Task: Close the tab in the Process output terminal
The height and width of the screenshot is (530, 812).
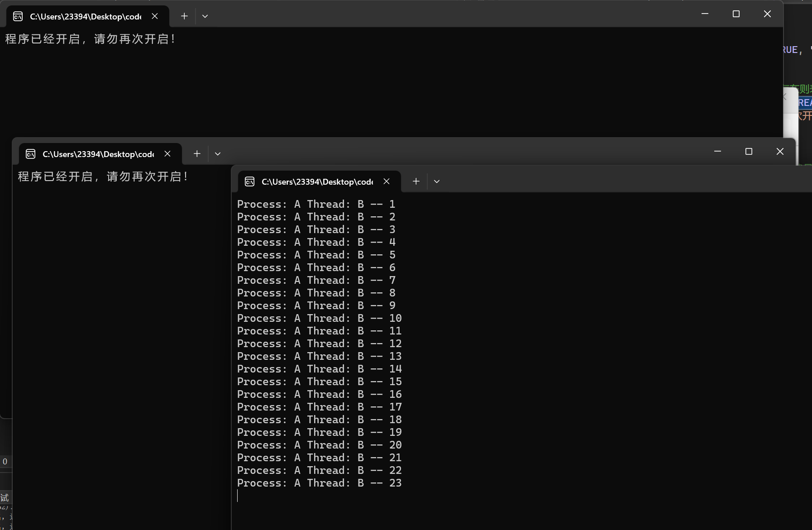Action: pos(387,181)
